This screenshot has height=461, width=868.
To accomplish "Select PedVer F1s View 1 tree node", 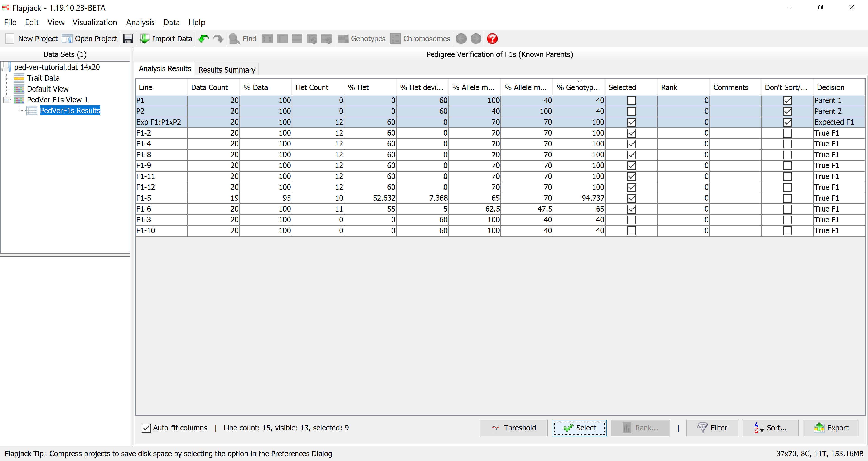I will point(57,99).
